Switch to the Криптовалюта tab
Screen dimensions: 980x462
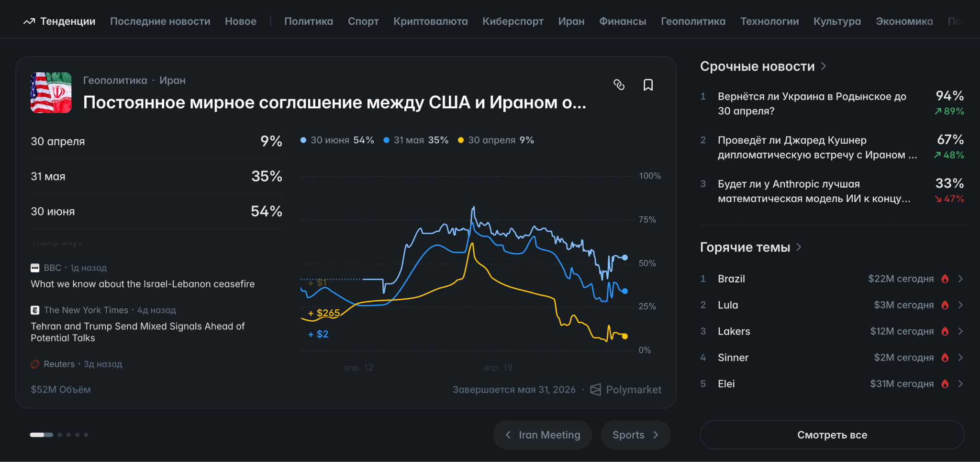[430, 22]
